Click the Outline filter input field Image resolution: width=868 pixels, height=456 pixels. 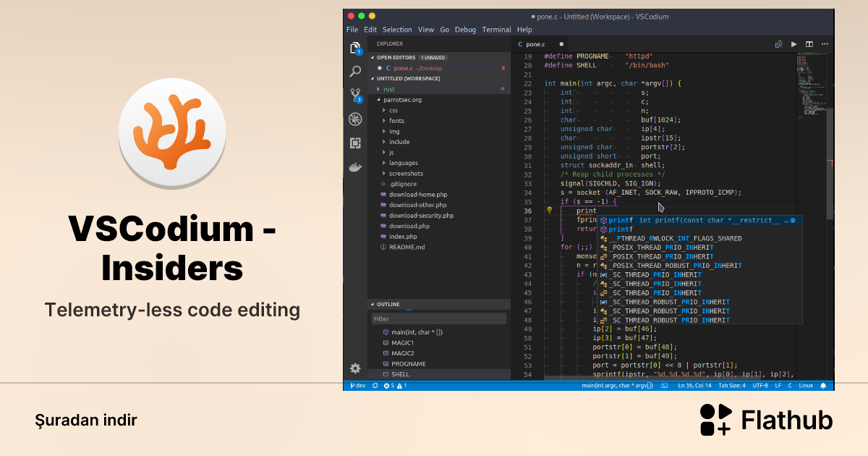440,318
